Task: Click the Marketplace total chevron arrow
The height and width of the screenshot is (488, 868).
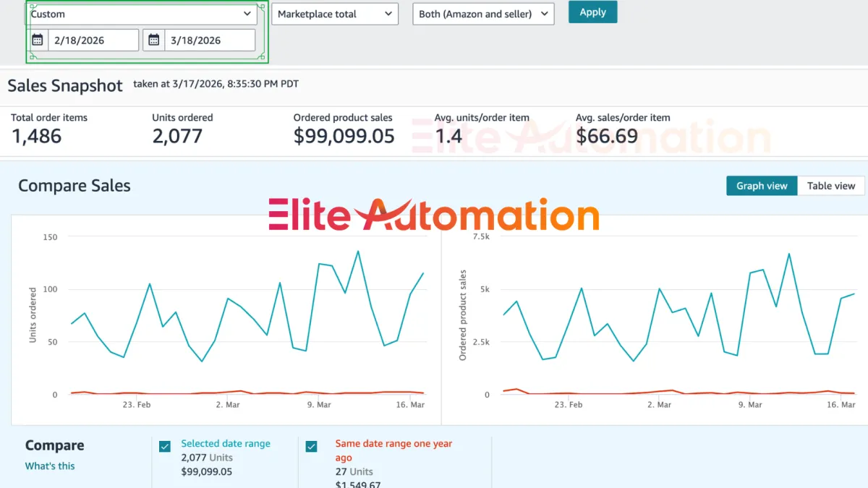Action: [x=388, y=14]
